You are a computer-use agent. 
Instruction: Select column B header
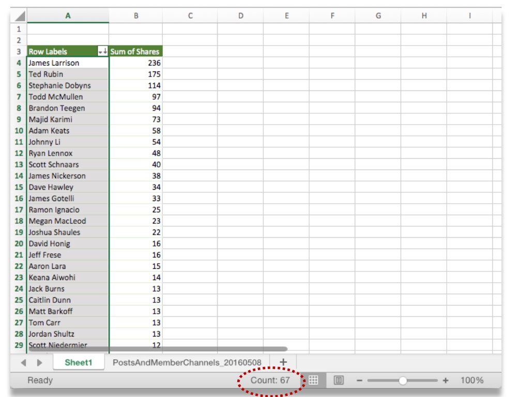coord(135,16)
